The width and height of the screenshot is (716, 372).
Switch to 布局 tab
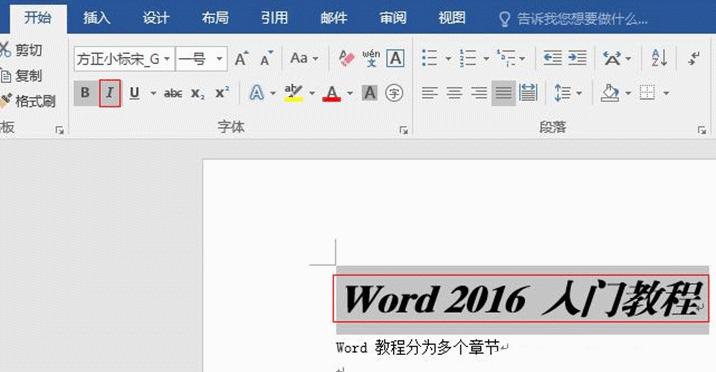point(215,18)
